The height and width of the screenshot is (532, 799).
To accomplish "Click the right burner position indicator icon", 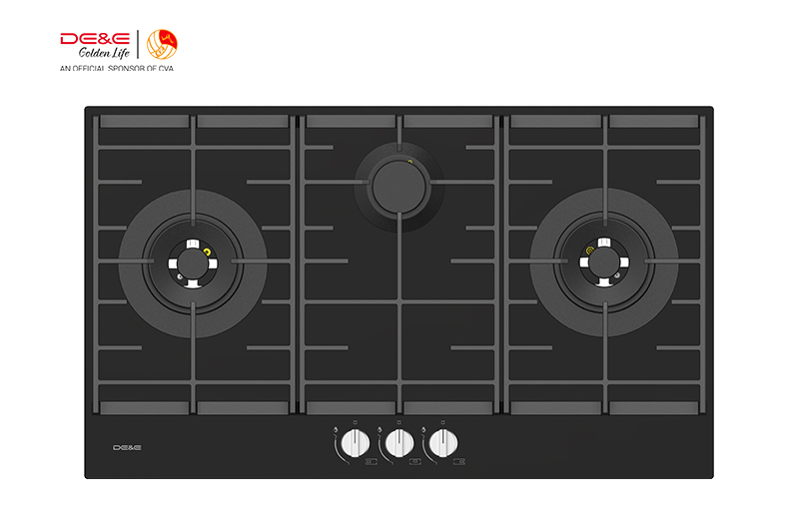I will coord(459,462).
